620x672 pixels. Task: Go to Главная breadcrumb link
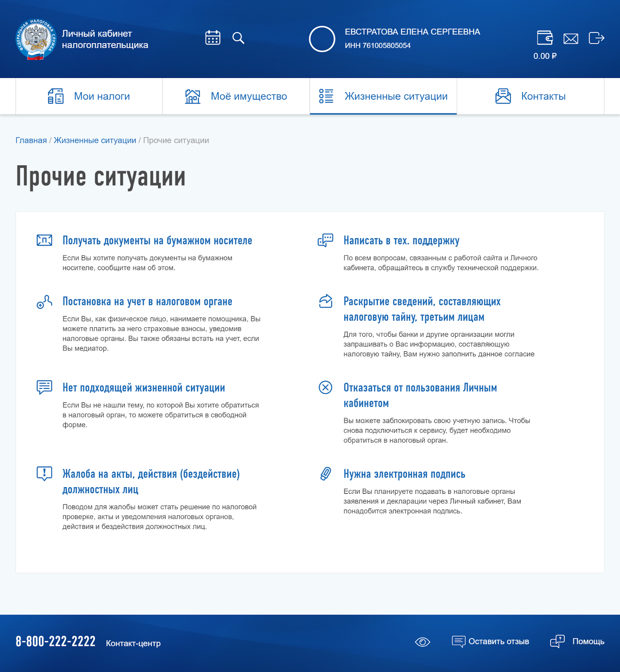tap(31, 140)
